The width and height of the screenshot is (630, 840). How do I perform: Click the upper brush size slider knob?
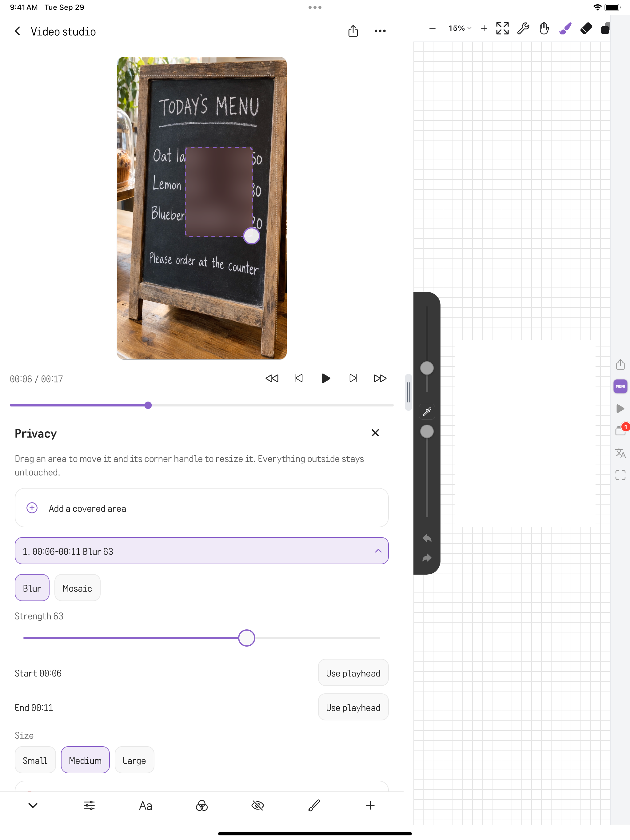[x=427, y=368]
